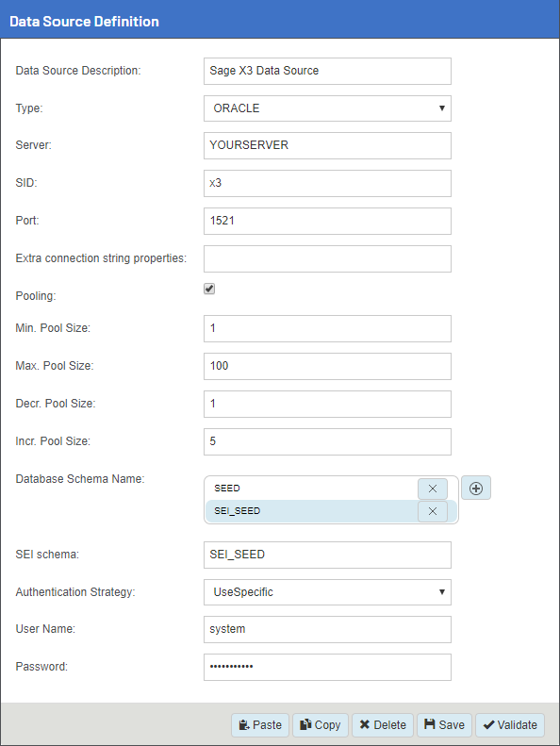Image resolution: width=560 pixels, height=746 pixels.
Task: Open the Authentication Strategy dropdown
Action: point(327,592)
